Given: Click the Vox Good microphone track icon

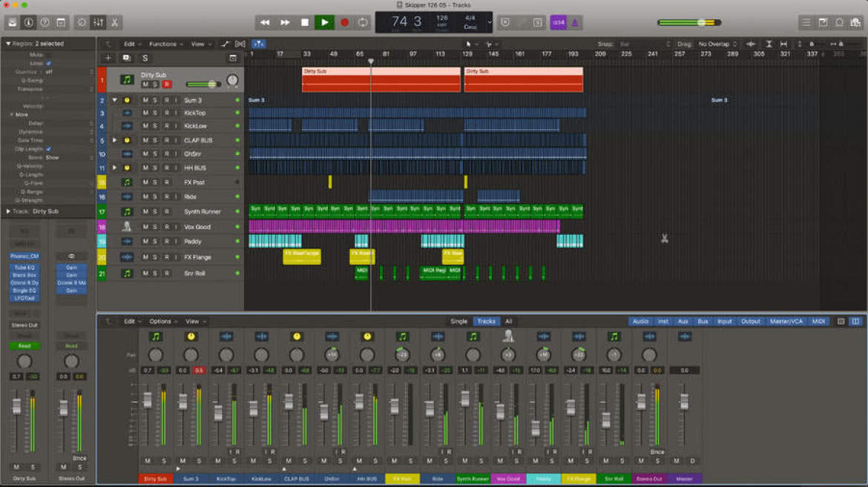Looking at the screenshot, I should point(127,227).
